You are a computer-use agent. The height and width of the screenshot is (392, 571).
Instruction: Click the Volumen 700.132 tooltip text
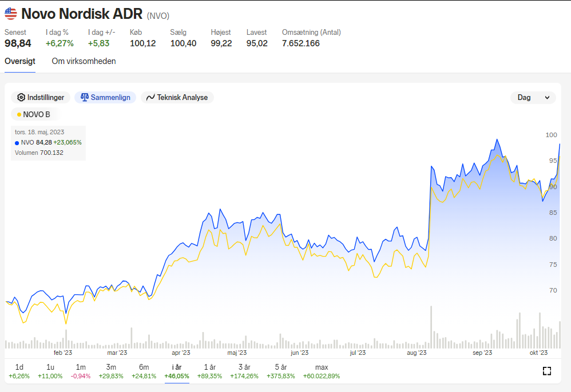(39, 153)
